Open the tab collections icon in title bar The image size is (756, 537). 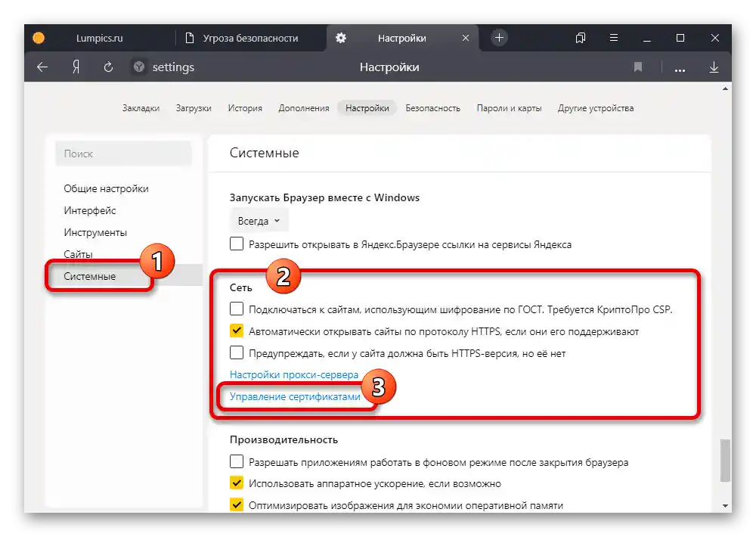tap(581, 38)
